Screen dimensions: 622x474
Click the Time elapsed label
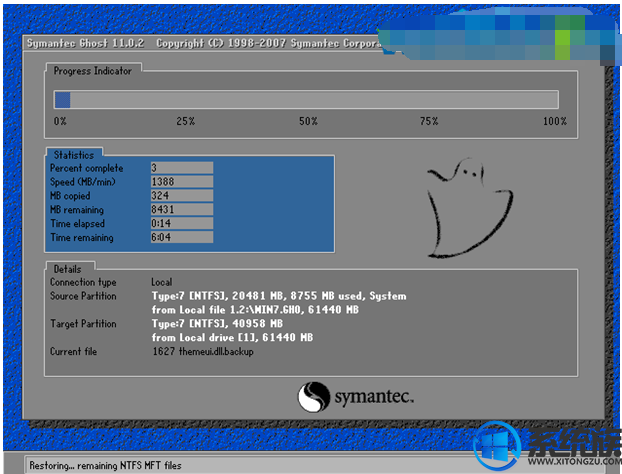[77, 223]
